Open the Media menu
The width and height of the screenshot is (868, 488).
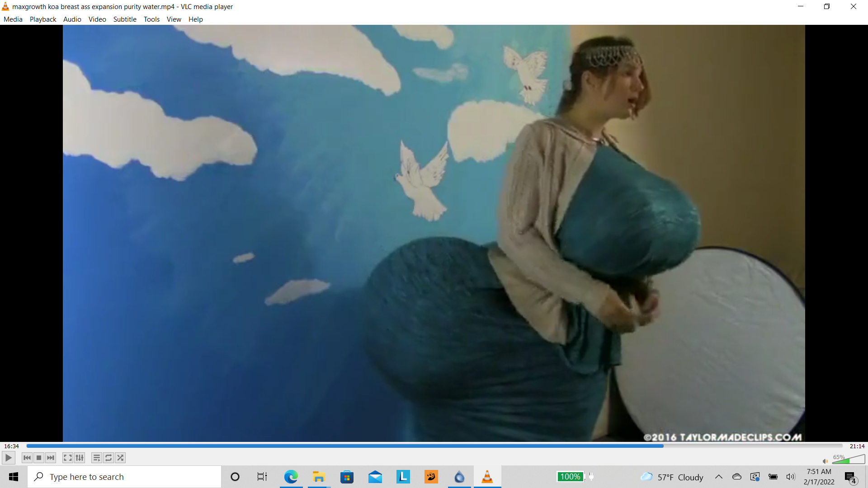(13, 19)
